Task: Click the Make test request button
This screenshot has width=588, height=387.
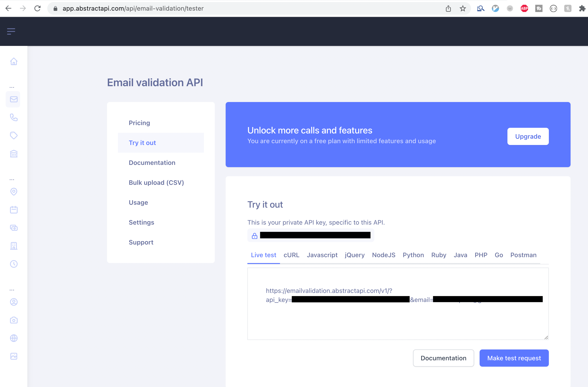Action: [x=514, y=358]
